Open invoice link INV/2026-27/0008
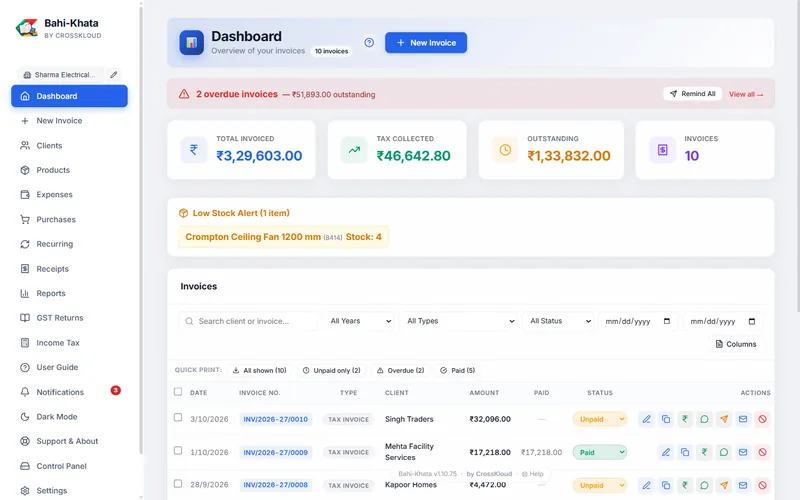The image size is (800, 500). [276, 485]
